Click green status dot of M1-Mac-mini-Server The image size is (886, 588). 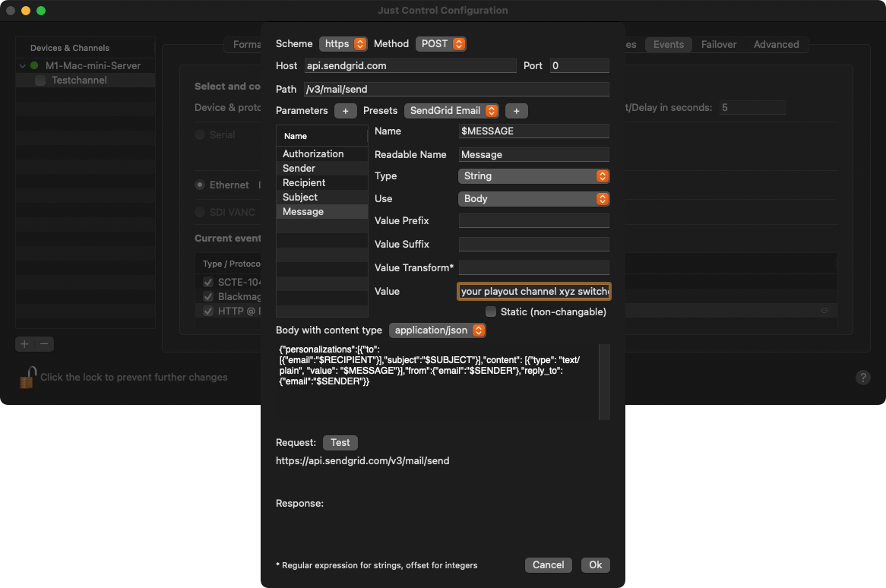tap(34, 65)
